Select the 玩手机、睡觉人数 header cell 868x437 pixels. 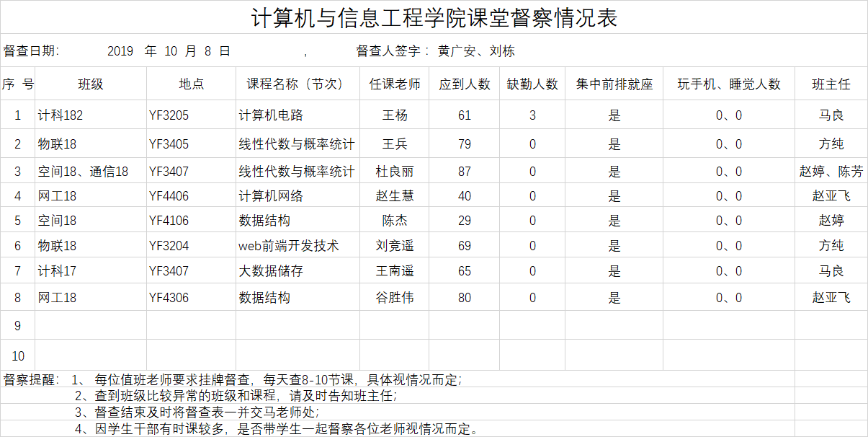tap(728, 84)
